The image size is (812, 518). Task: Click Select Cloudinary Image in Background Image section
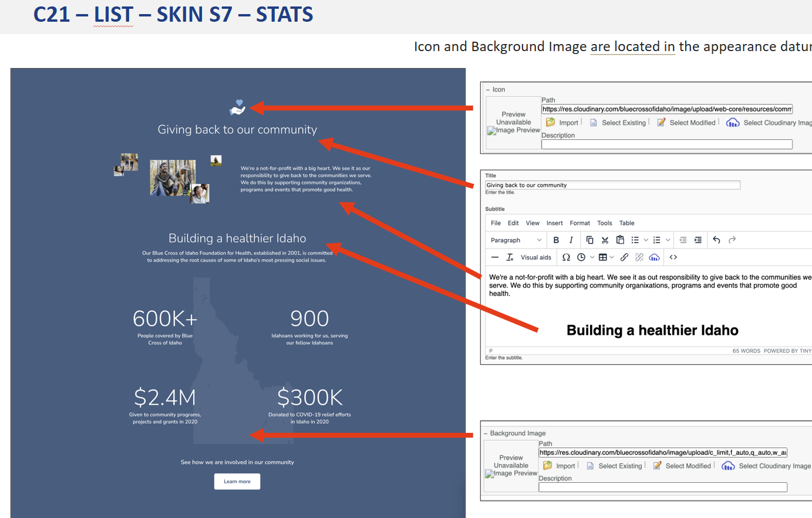774,466
